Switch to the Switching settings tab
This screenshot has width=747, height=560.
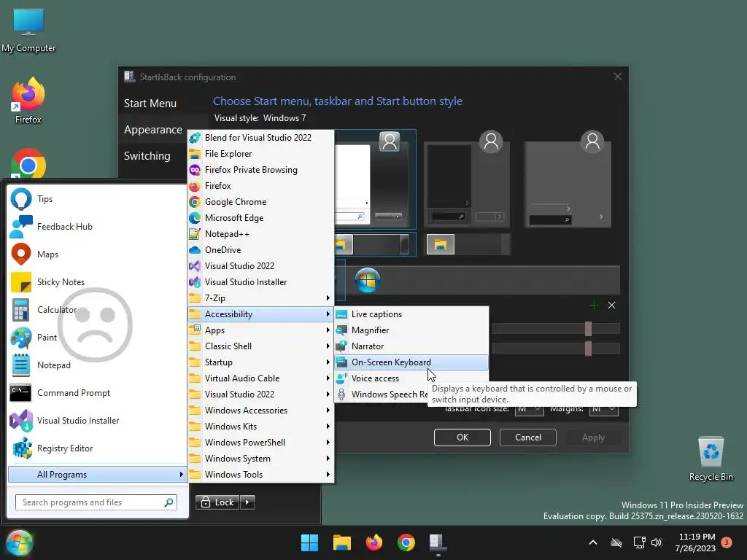click(x=147, y=156)
